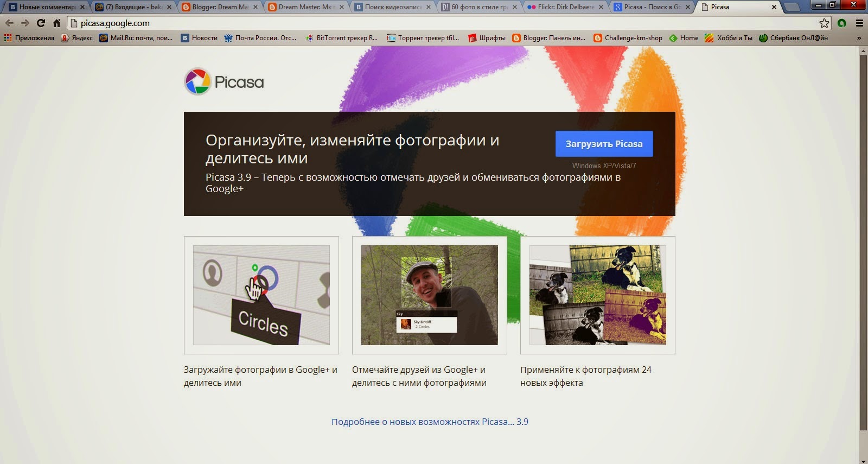Click the Picasa logo icon
Screen dimensions: 868x464
(x=197, y=81)
